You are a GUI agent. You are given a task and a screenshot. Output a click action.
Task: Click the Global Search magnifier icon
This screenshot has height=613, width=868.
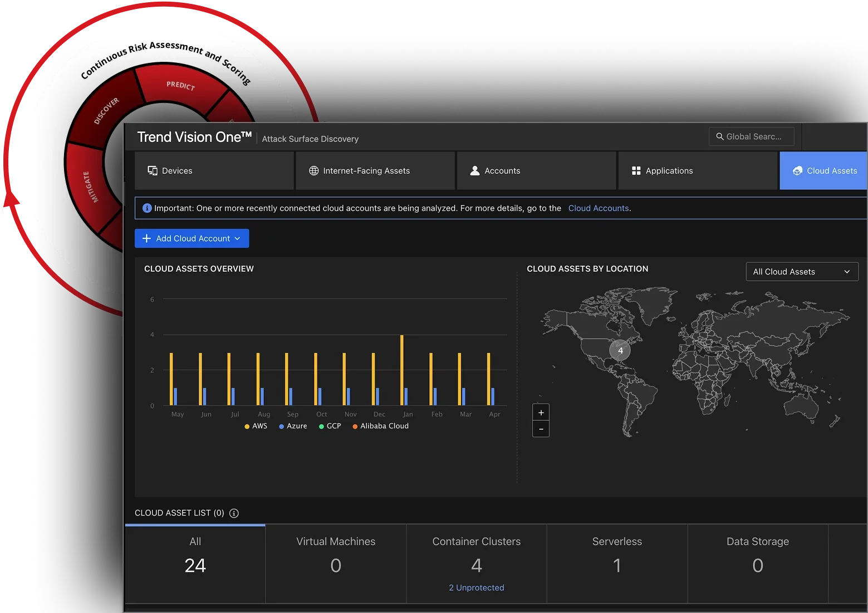tap(720, 136)
